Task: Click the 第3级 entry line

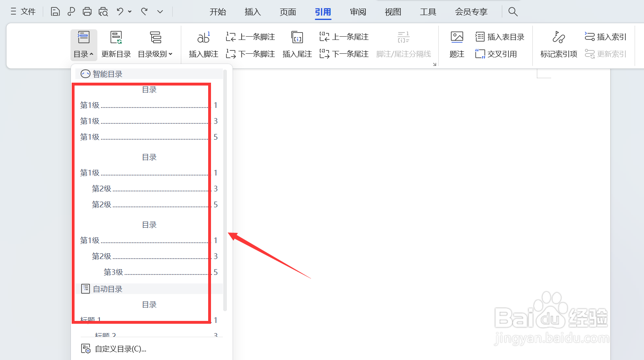Action: pyautogui.click(x=160, y=272)
